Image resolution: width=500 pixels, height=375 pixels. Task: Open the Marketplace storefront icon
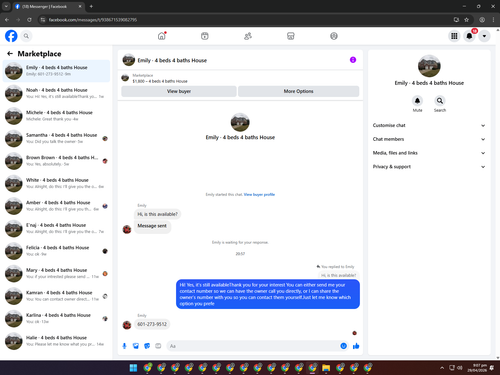[291, 36]
